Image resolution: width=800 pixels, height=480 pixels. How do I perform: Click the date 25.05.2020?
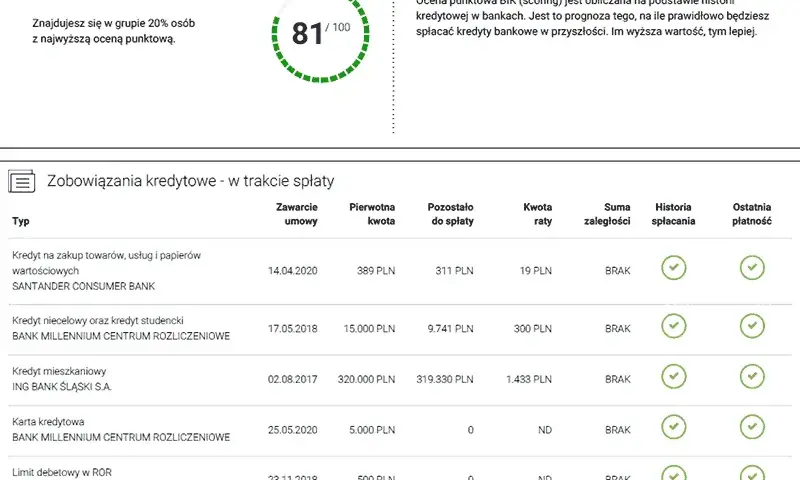[293, 430]
